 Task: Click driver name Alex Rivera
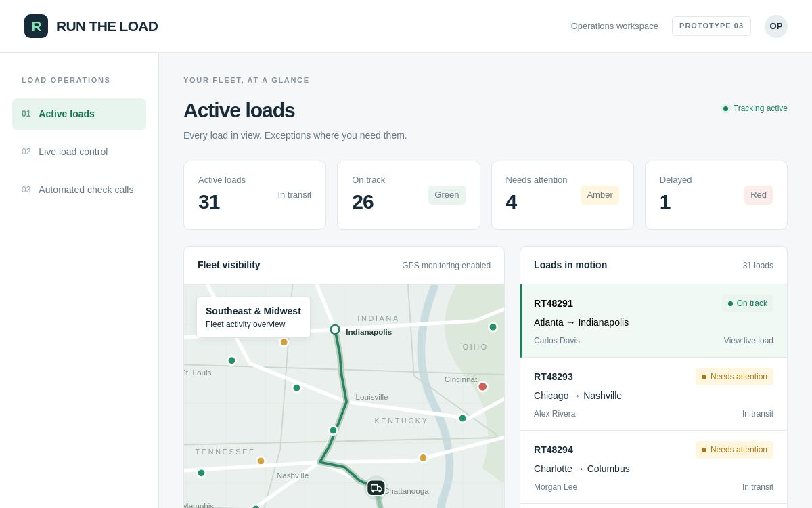pos(555,414)
